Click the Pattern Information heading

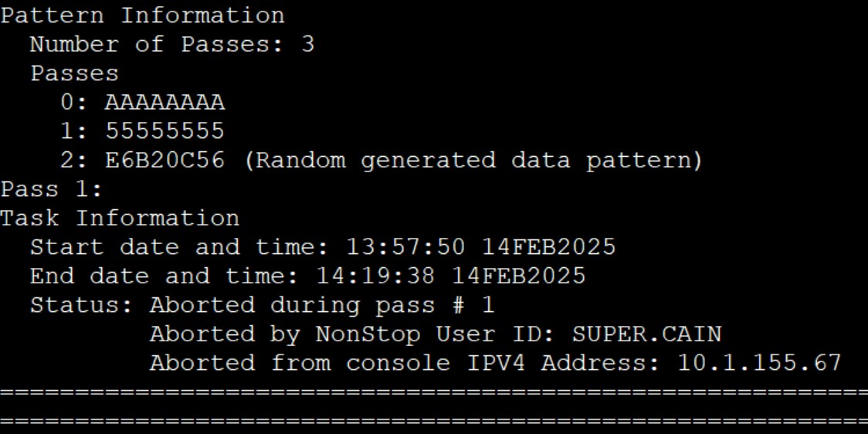(x=142, y=15)
